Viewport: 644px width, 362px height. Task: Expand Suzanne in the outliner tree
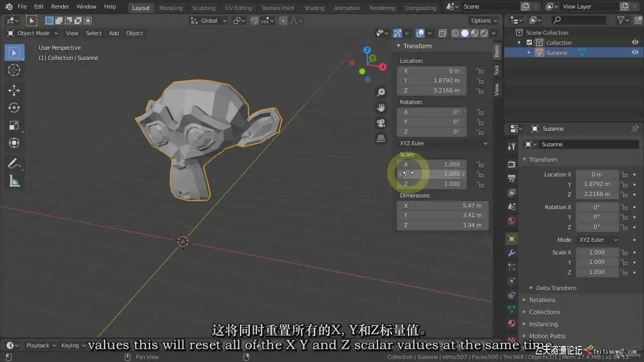pos(529,52)
